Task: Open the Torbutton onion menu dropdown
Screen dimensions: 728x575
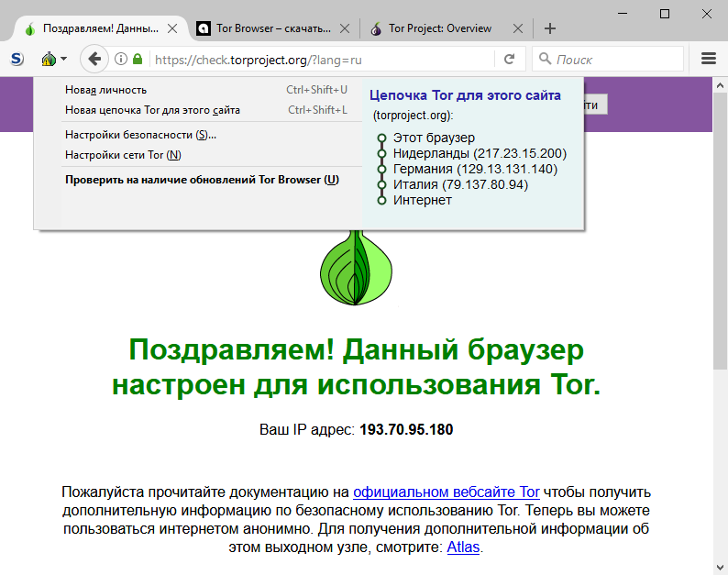Action: (54, 59)
